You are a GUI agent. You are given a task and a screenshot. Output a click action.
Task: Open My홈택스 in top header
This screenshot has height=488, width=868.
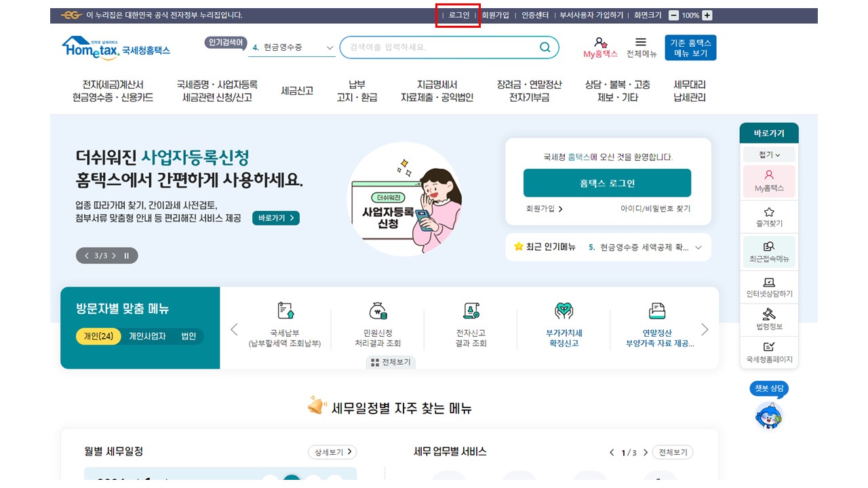tap(600, 47)
